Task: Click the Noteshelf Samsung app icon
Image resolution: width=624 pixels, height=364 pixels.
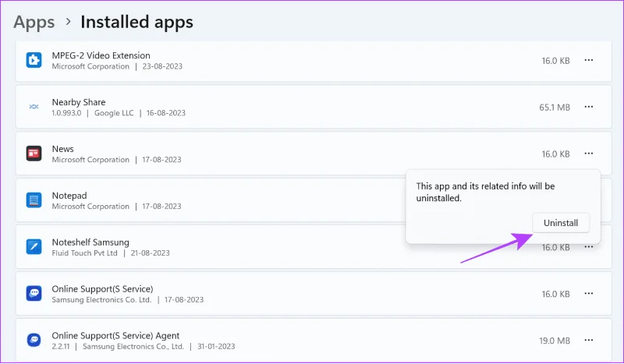Action: [34, 246]
